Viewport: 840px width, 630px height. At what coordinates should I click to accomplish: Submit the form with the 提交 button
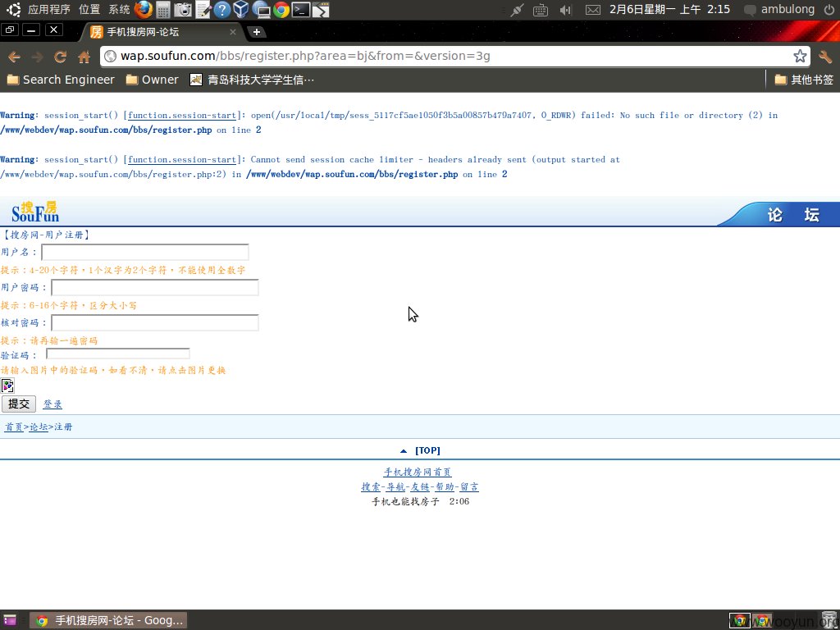19,404
